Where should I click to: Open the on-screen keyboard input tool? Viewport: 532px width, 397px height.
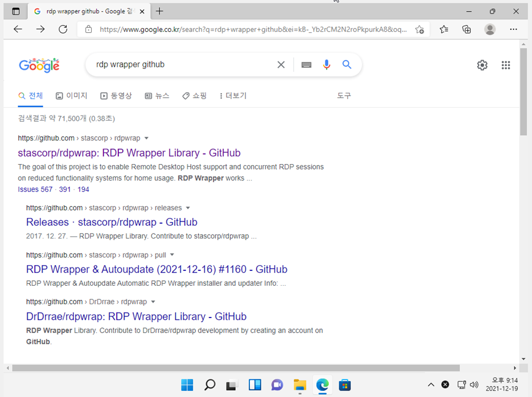pyautogui.click(x=307, y=64)
